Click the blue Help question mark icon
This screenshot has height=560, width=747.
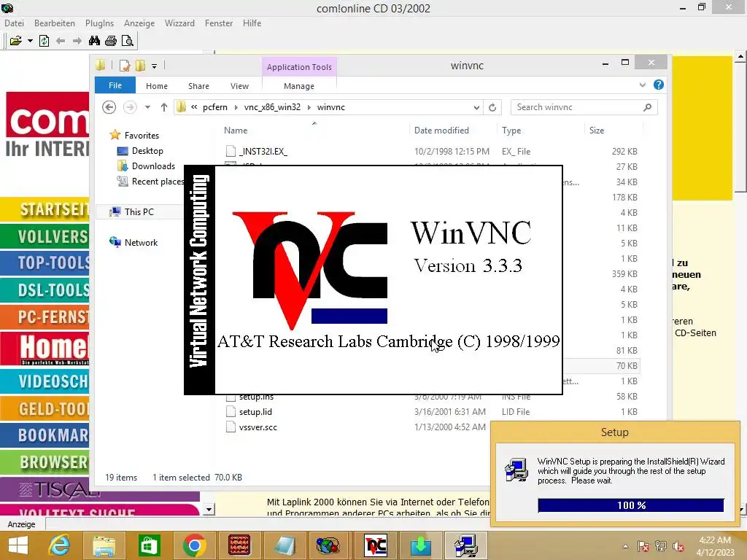click(659, 85)
